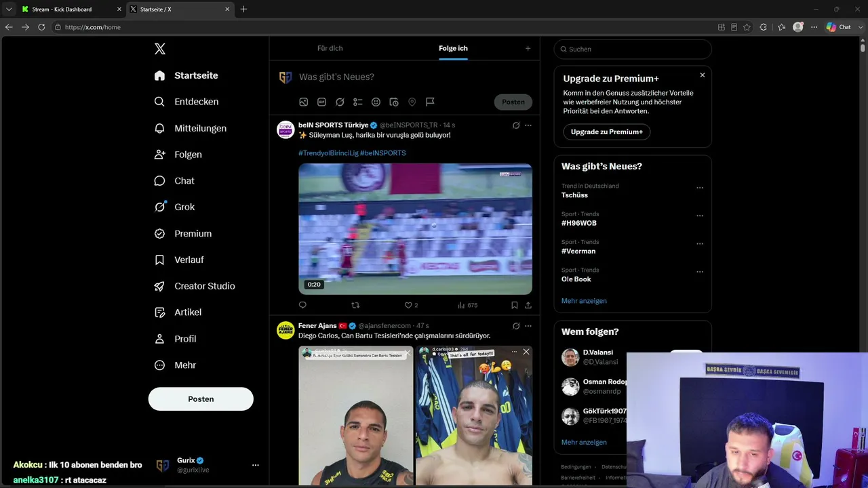The image size is (868, 488).
Task: Open browser extensions puzzle icon
Action: coord(764,27)
